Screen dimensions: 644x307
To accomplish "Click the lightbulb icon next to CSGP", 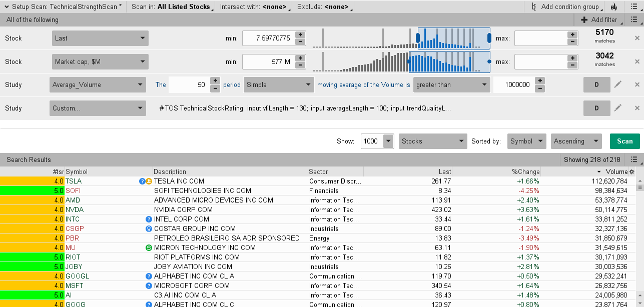I will tap(149, 228).
